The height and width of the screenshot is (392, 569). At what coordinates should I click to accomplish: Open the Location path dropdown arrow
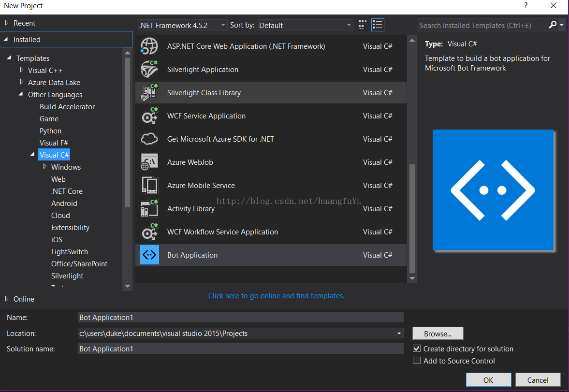399,333
